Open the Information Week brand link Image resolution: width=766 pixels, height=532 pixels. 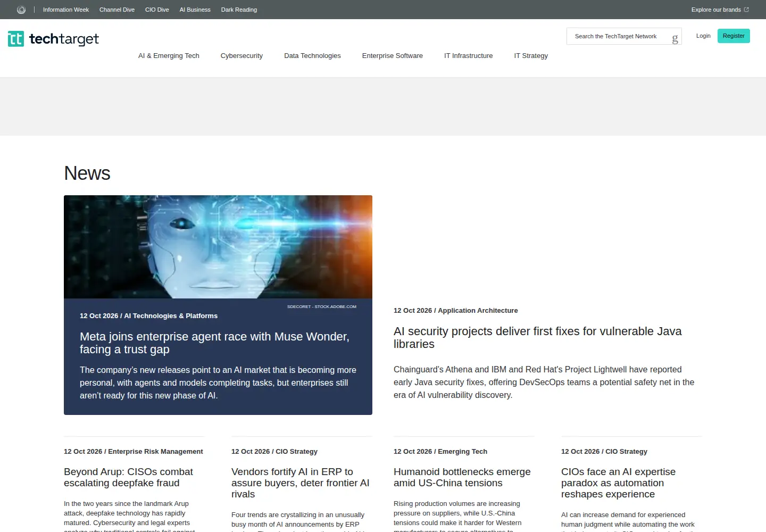pos(66,10)
